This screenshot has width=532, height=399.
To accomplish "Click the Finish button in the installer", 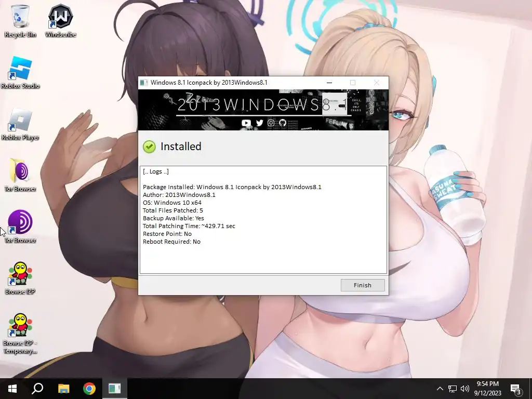I will (x=363, y=285).
